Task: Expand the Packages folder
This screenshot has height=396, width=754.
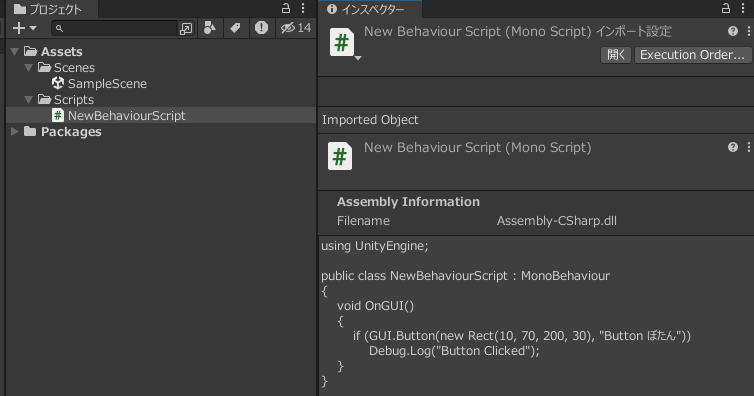Action: pos(15,131)
